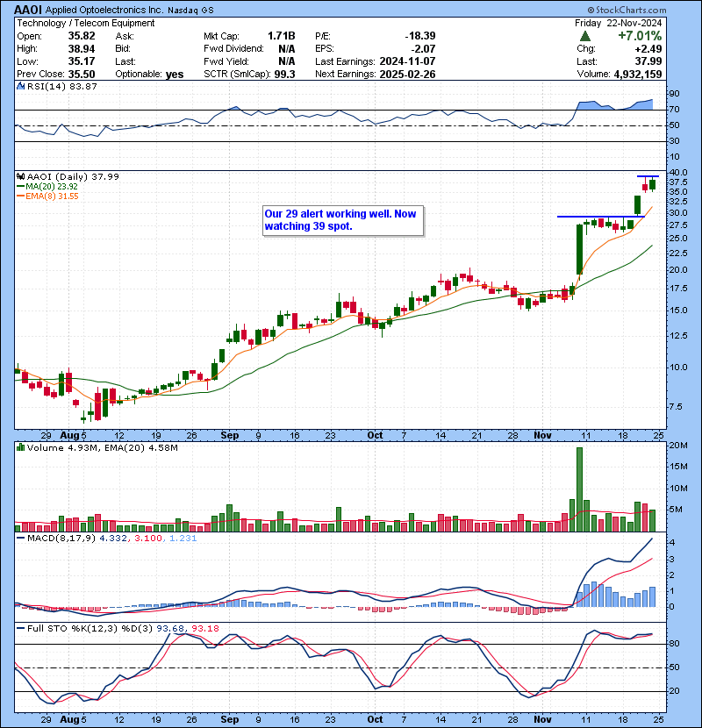Click the N/A value next to Fwd Yield

click(x=287, y=61)
